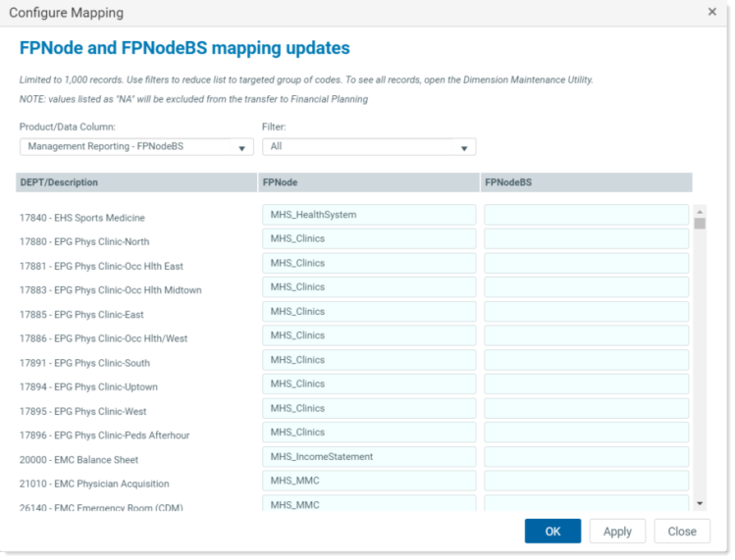Open the Product/Data Column dropdown arrow

241,148
